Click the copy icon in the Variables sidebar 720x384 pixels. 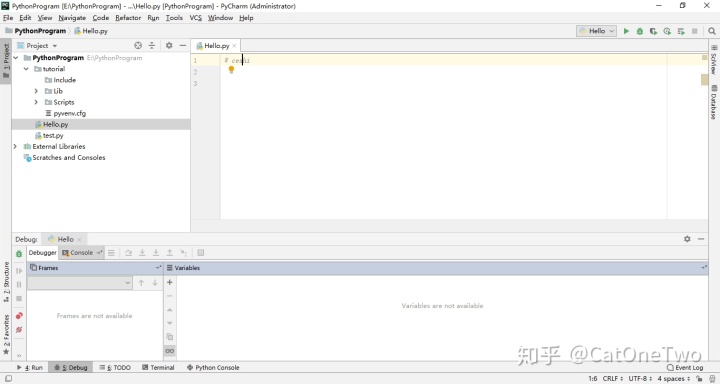click(169, 337)
